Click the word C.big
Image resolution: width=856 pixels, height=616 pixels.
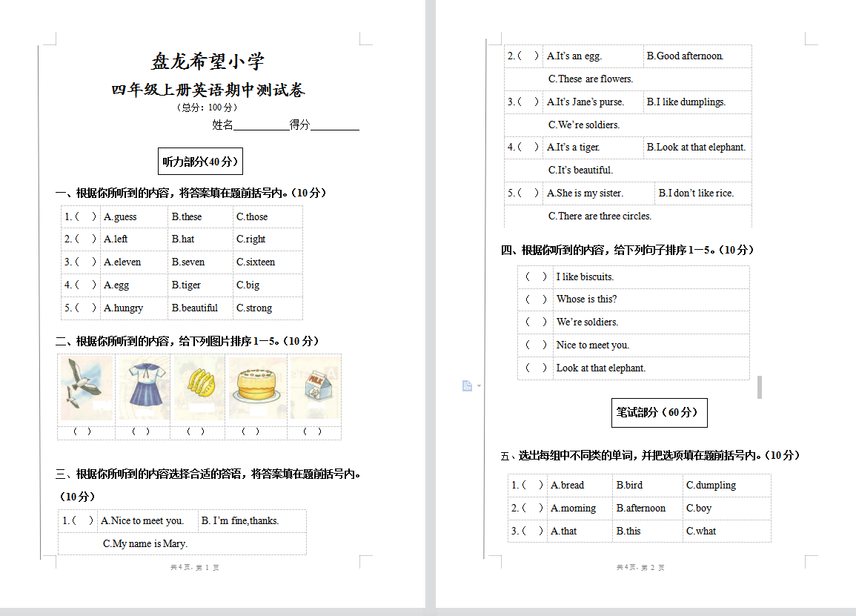point(248,285)
